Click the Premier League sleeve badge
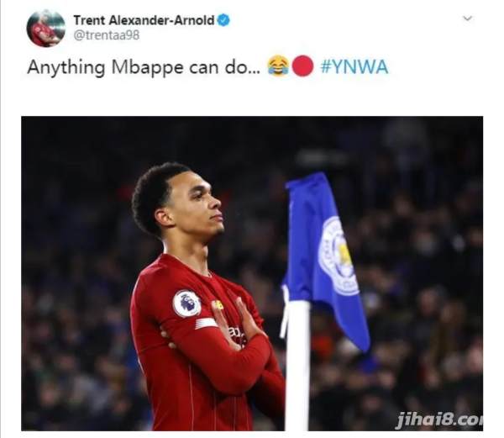504x438 pixels. (x=186, y=303)
